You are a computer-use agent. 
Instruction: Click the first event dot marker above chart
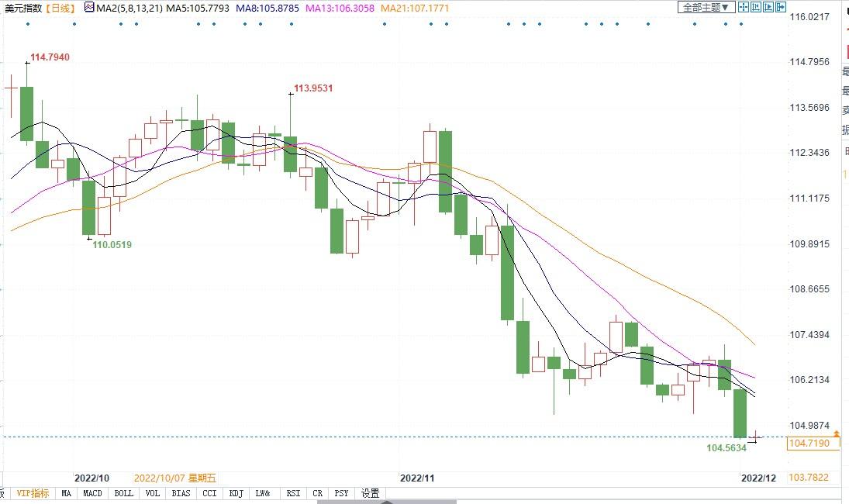(x=26, y=24)
